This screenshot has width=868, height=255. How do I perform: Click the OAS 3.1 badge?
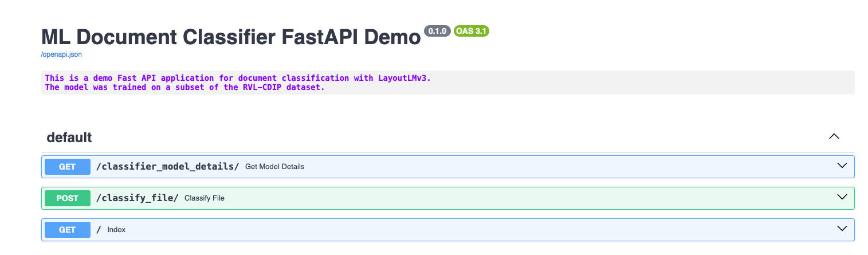pos(471,31)
